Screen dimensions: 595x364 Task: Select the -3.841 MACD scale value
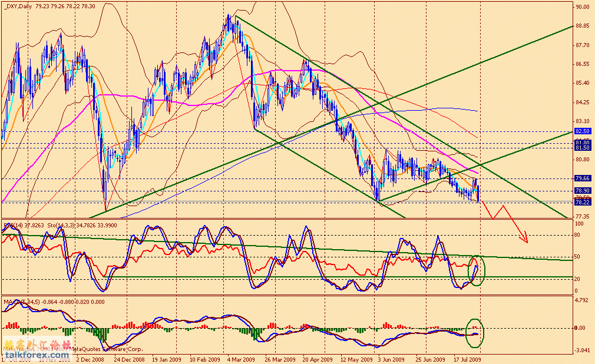(583, 350)
